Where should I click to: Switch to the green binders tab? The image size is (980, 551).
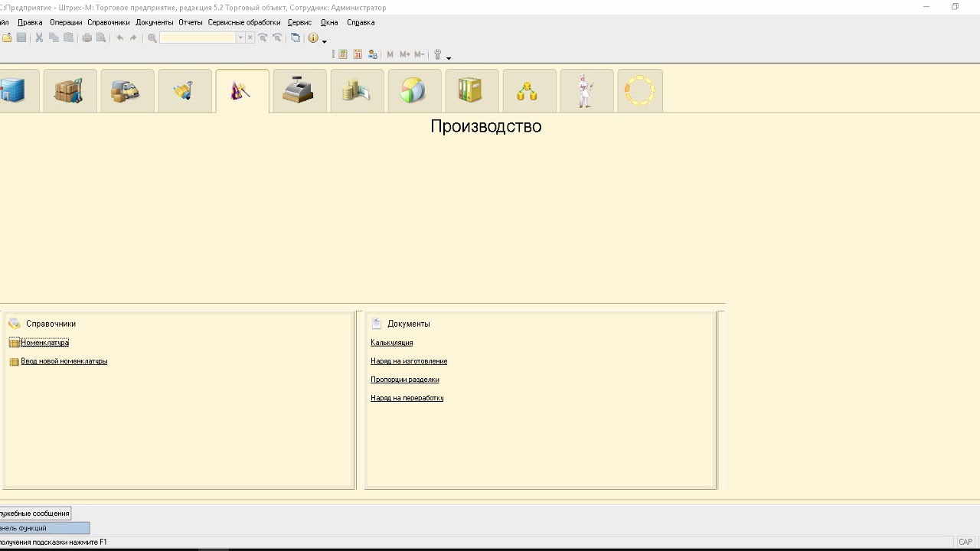tap(472, 91)
